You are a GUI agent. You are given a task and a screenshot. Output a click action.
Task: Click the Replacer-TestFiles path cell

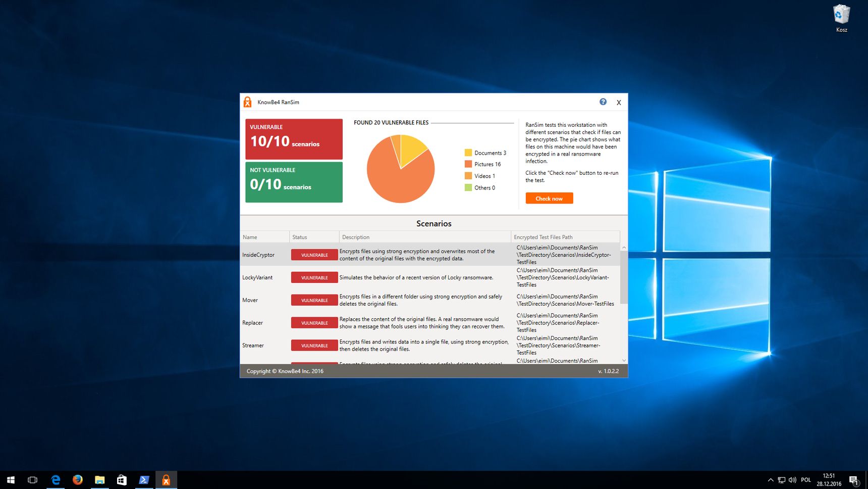tap(558, 323)
